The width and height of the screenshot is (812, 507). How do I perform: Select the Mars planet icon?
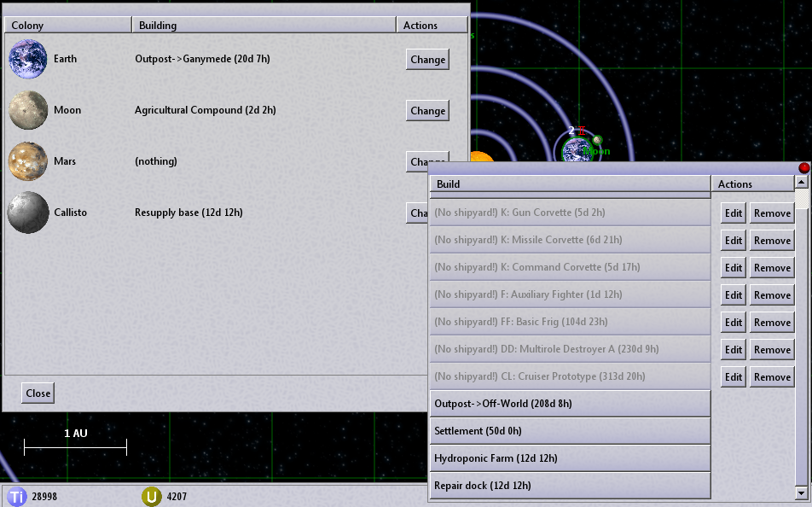click(x=27, y=161)
